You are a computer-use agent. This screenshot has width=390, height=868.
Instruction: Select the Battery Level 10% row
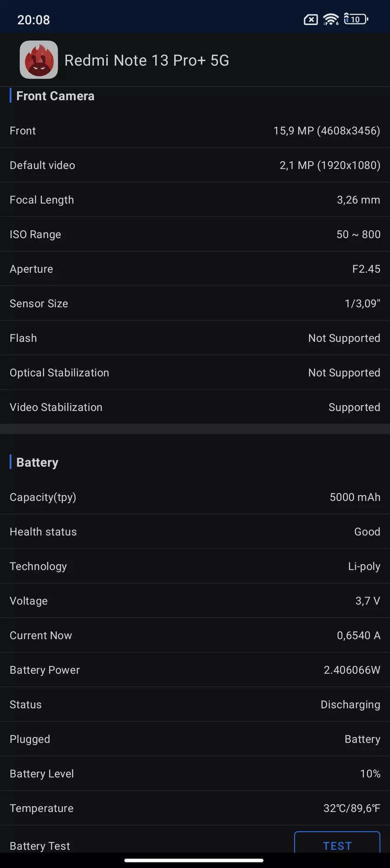point(195,773)
